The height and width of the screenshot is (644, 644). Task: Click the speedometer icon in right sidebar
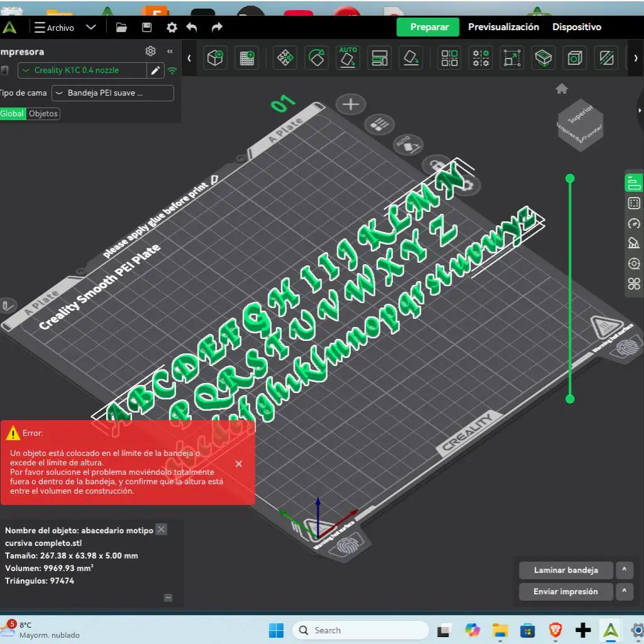[x=634, y=223]
